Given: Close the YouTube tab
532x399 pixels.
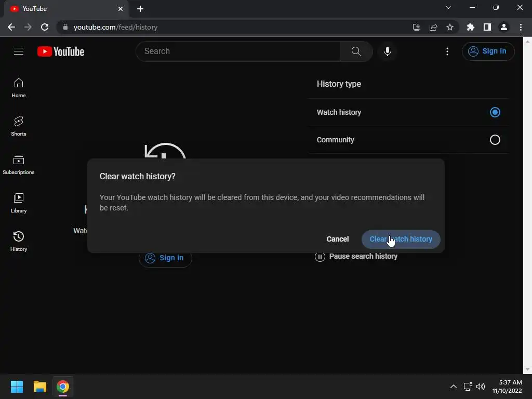Looking at the screenshot, I should [x=121, y=9].
